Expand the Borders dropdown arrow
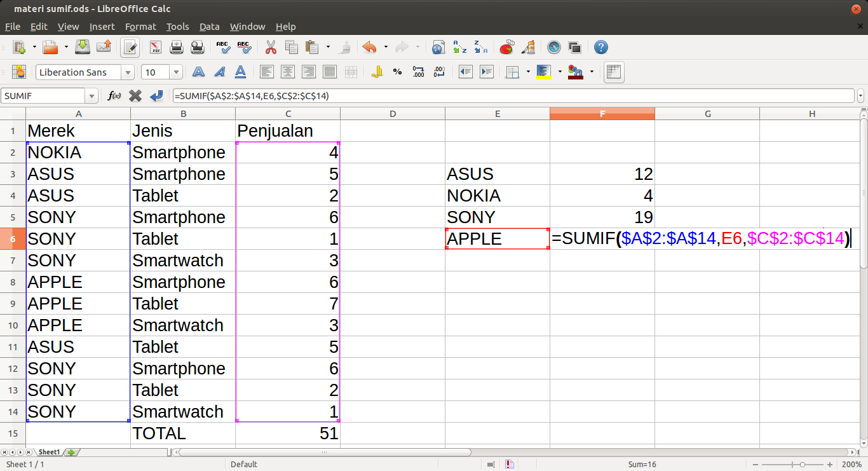 click(528, 72)
